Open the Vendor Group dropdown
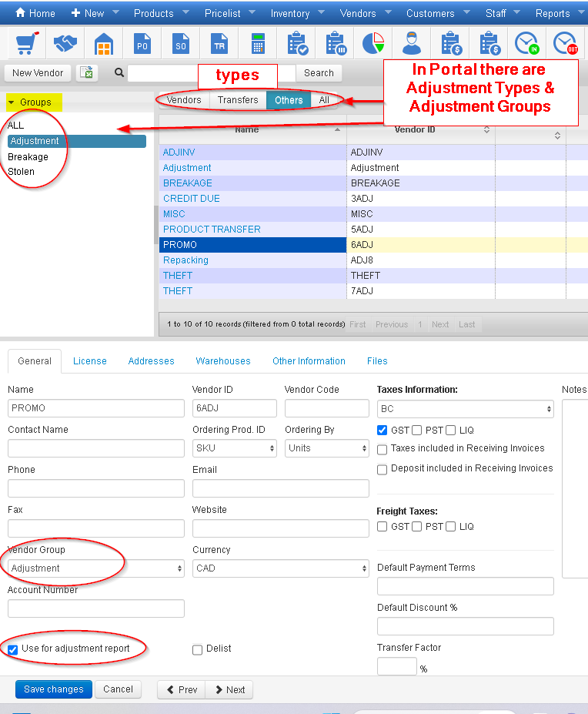 tap(96, 568)
